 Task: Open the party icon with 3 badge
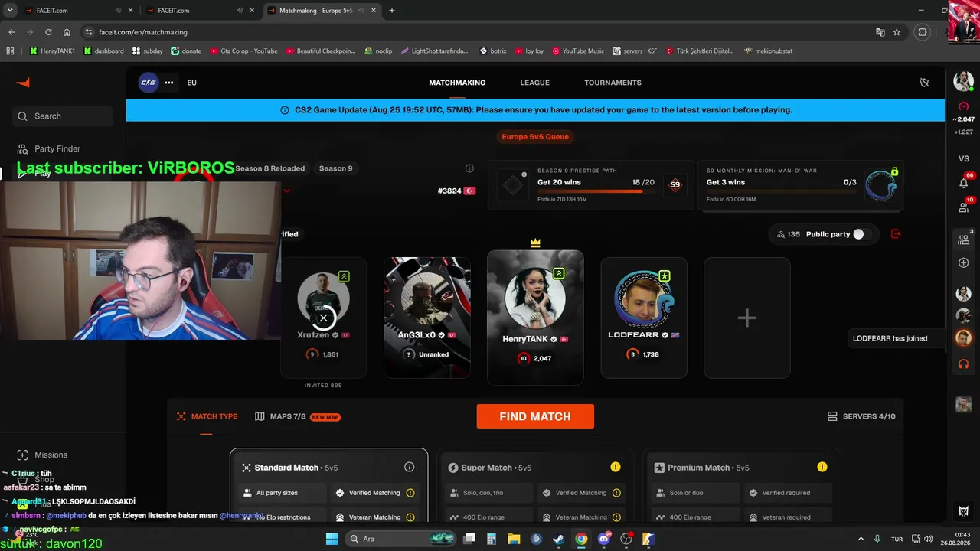(x=963, y=240)
